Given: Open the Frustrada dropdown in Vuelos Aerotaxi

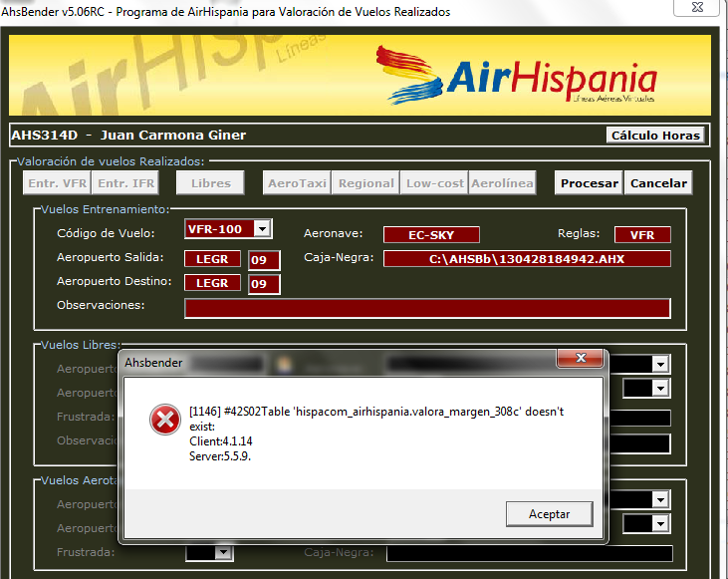Looking at the screenshot, I should tap(223, 552).
